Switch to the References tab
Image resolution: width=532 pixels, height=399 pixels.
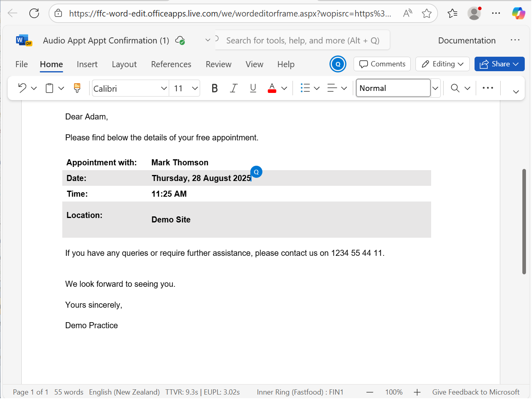(171, 64)
